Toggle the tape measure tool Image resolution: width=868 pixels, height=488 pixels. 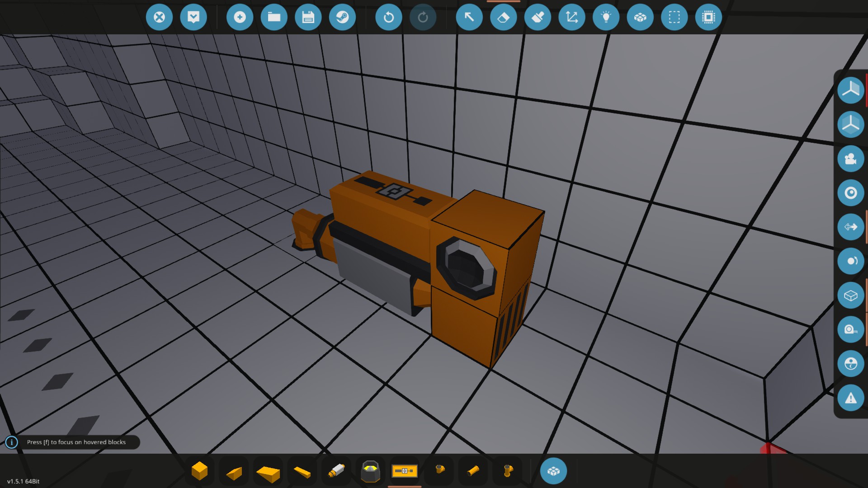[850, 329]
